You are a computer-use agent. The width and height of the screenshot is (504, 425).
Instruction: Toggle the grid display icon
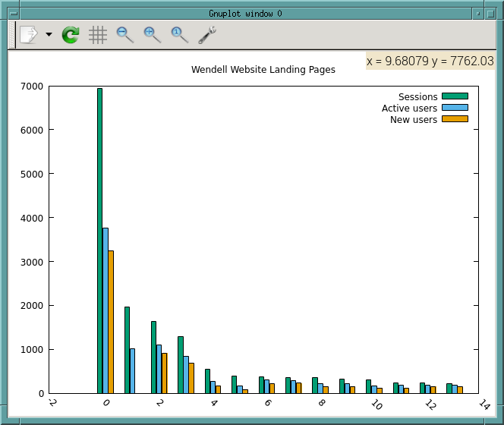[98, 34]
